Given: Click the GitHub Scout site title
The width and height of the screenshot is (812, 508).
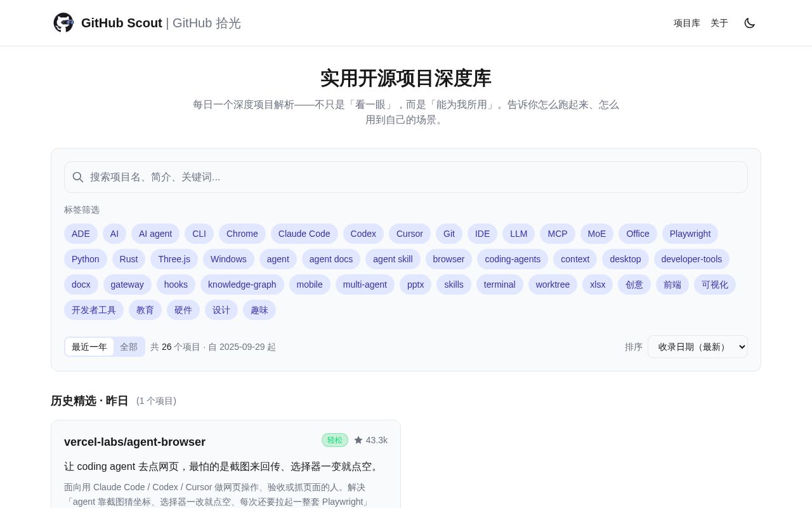Looking at the screenshot, I should coord(161,23).
